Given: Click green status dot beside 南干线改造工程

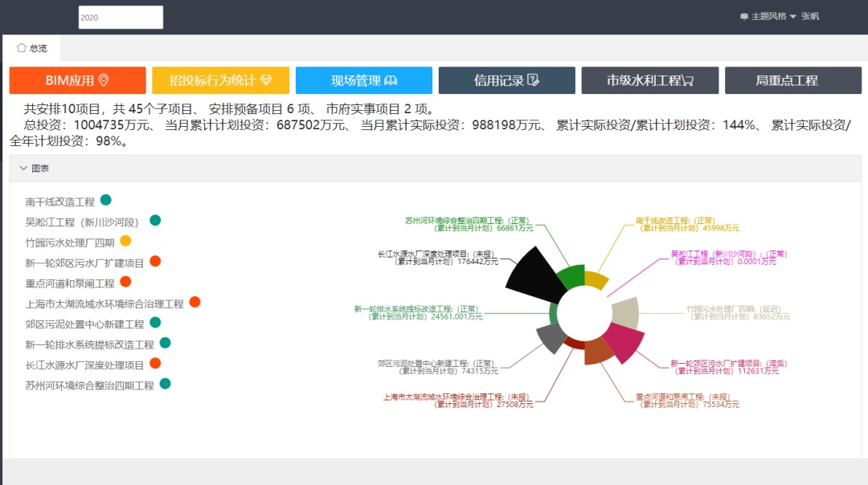Looking at the screenshot, I should [105, 200].
